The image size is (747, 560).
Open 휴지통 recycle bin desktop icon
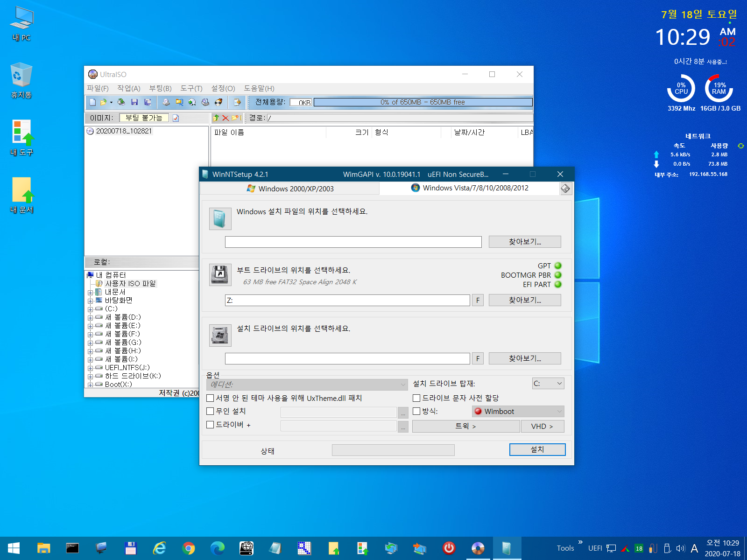coord(21,81)
